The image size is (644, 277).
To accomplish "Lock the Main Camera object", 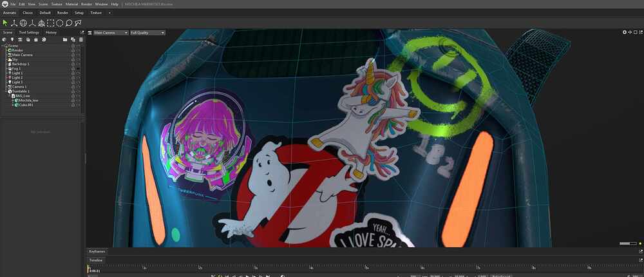I will coord(73,55).
